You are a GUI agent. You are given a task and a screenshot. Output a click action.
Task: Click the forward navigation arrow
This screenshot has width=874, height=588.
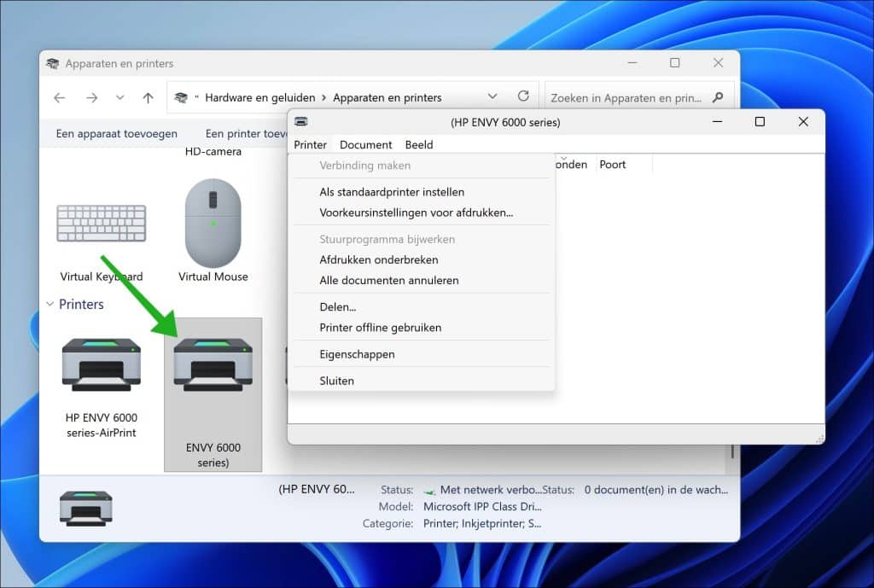92,97
